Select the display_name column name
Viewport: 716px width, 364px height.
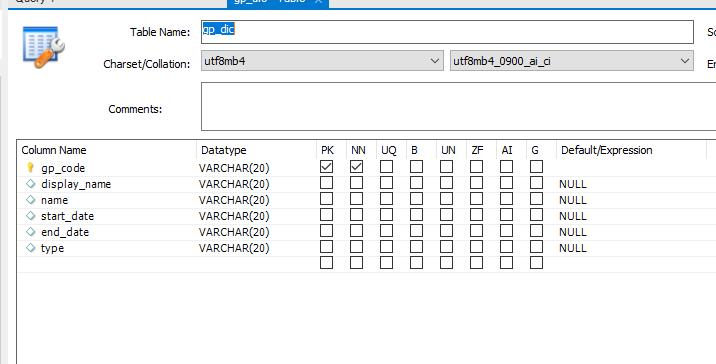tap(76, 184)
